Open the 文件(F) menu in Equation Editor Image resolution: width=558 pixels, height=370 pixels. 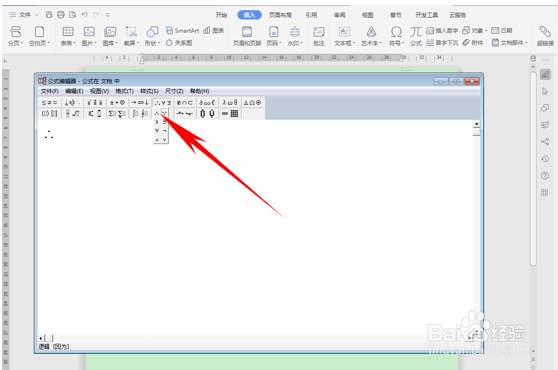tap(49, 91)
